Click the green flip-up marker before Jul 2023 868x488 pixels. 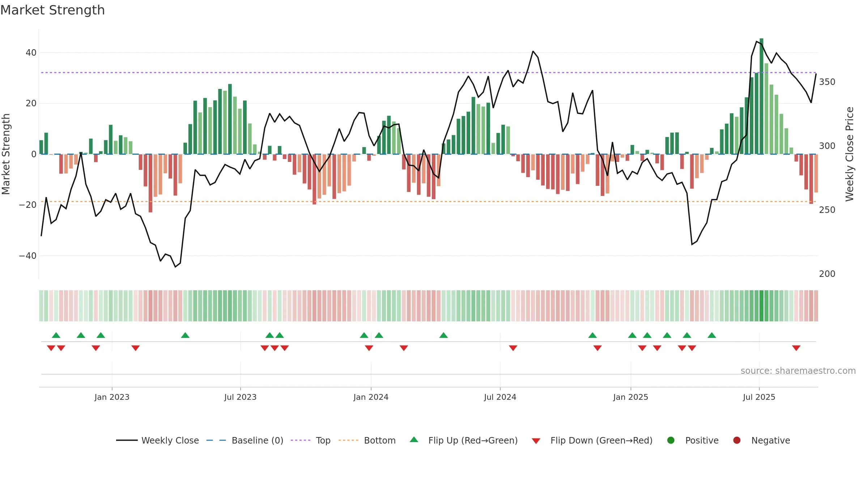pos(185,335)
